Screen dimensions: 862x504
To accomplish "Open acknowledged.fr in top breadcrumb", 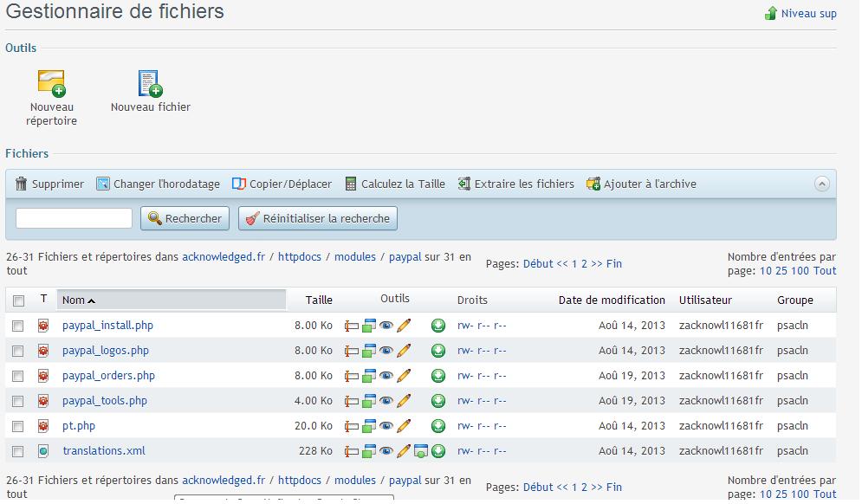I will point(224,256).
